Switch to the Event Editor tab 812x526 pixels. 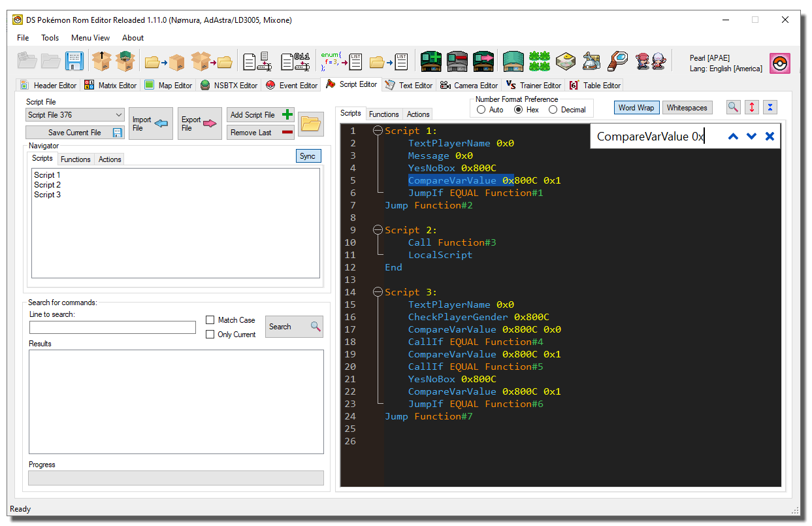(291, 85)
